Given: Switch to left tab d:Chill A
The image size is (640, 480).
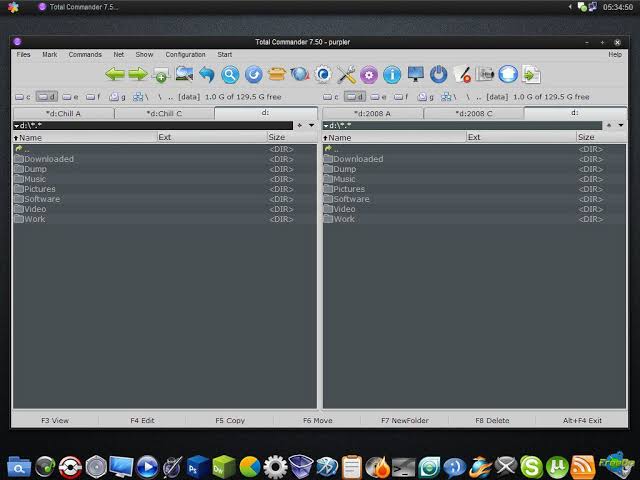Looking at the screenshot, I should pos(64,113).
